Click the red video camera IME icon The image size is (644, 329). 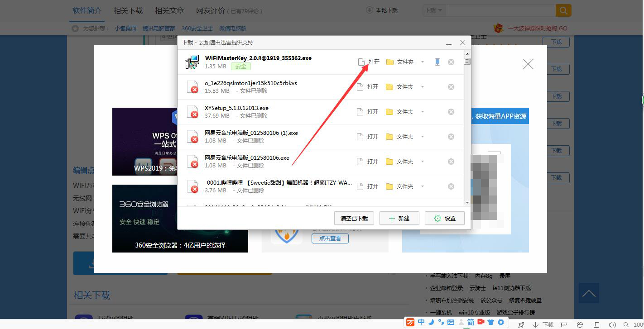(481, 322)
